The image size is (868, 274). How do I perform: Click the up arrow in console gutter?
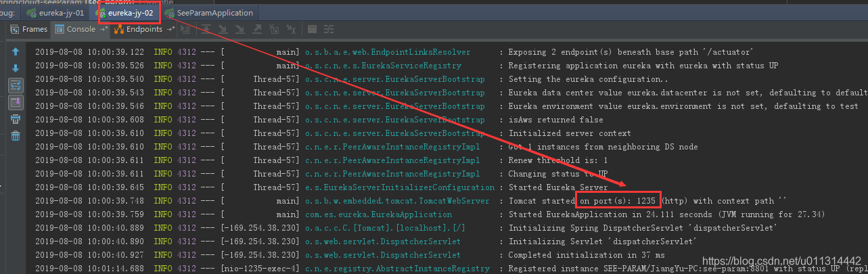pos(15,51)
